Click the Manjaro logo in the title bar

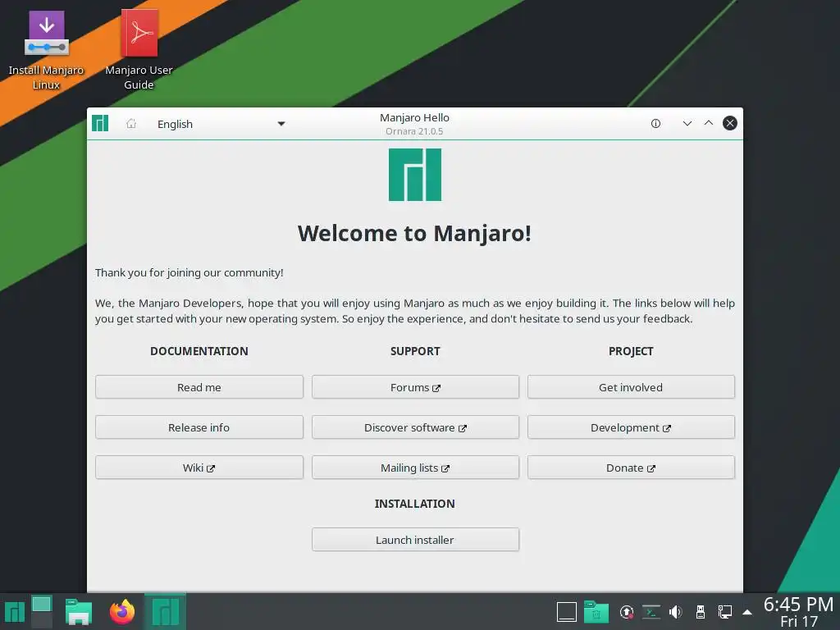click(x=100, y=123)
